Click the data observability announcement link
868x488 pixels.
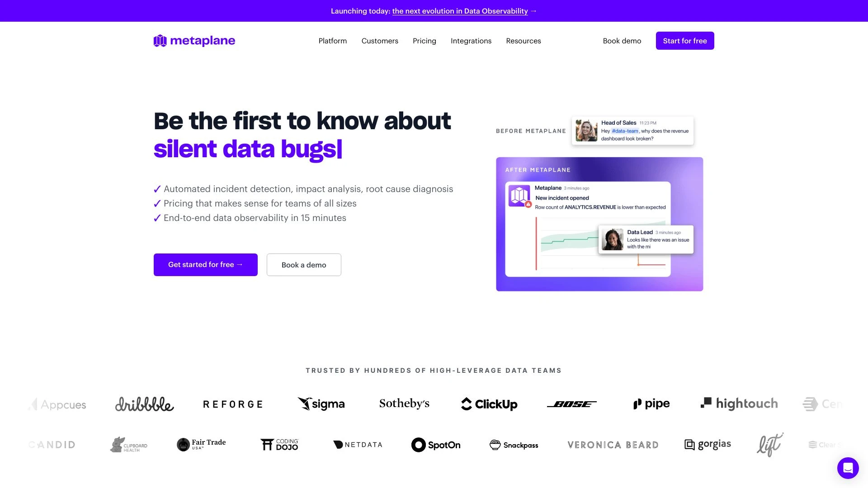(x=460, y=11)
